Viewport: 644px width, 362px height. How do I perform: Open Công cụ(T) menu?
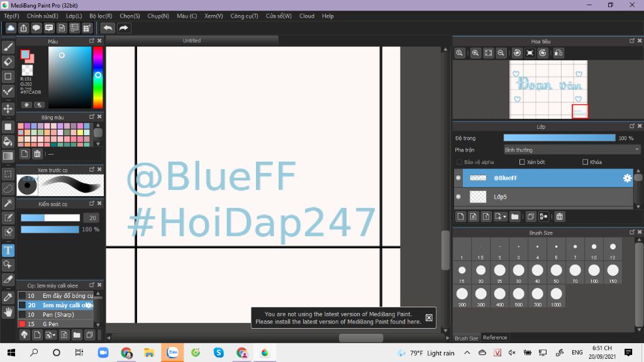244,16
